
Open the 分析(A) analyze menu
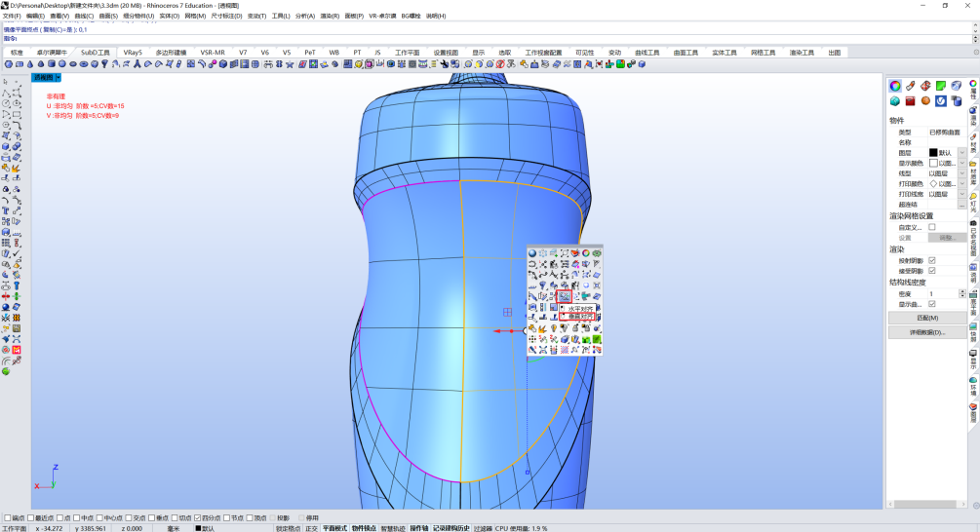305,17
